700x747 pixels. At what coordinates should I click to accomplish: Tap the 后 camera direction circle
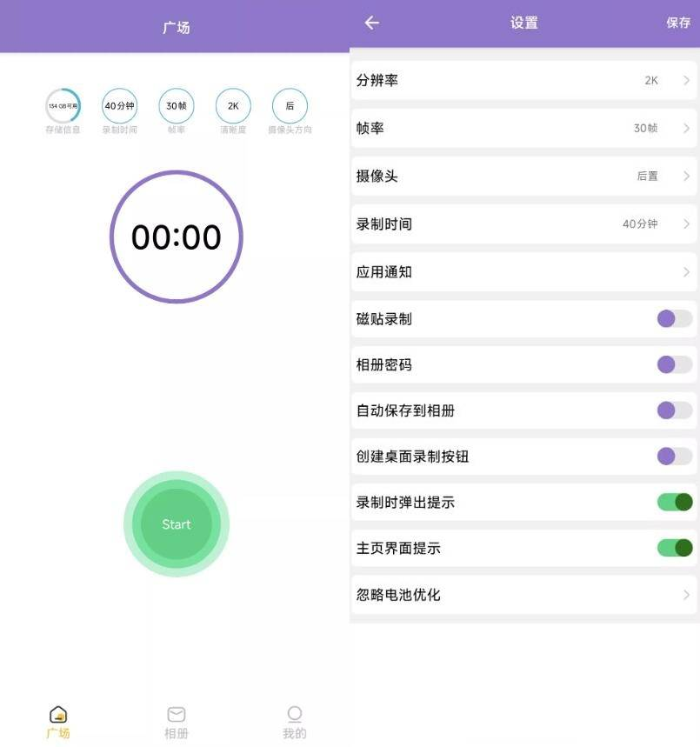pyautogui.click(x=290, y=106)
